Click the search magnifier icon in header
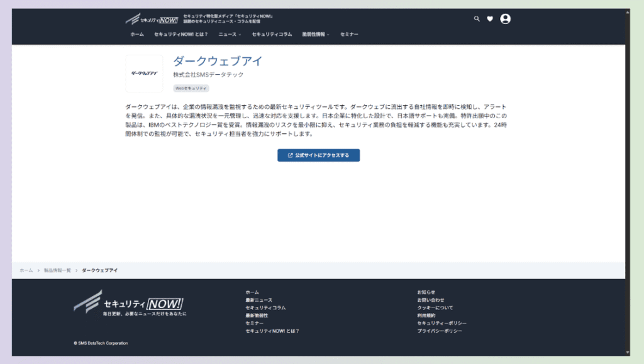644x364 pixels. point(477,19)
